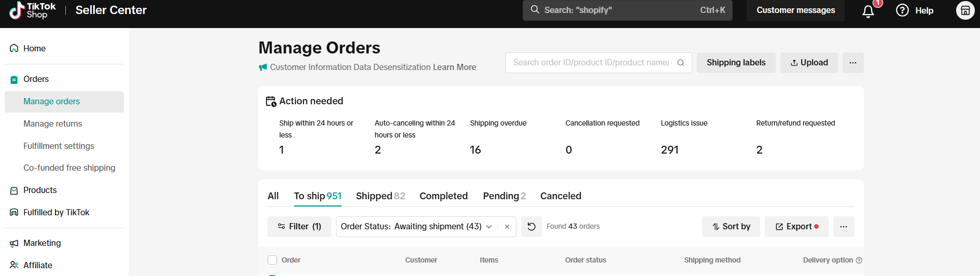Open the more options button beside Upload
Screen dimensions: 980x276
coord(853,63)
